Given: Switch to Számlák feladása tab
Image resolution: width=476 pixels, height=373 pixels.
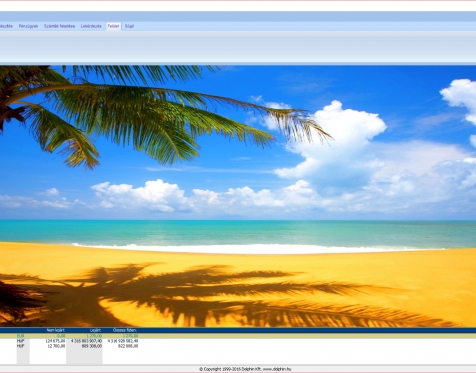Looking at the screenshot, I should pyautogui.click(x=59, y=26).
